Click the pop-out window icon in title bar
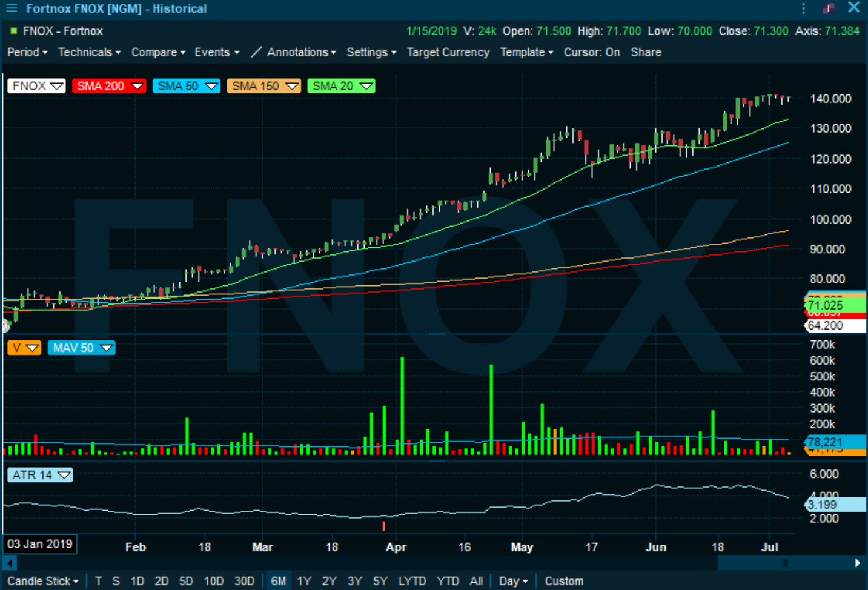868x590 pixels. (829, 8)
